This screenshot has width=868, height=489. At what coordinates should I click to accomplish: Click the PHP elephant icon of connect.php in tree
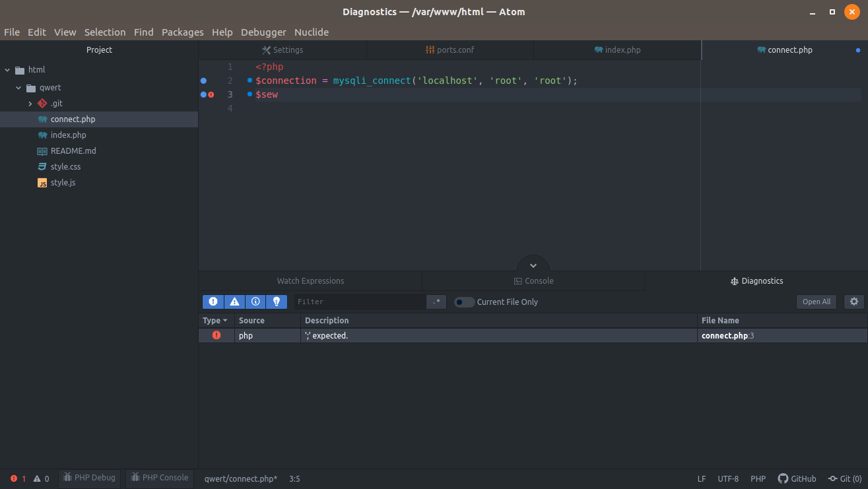tap(42, 119)
